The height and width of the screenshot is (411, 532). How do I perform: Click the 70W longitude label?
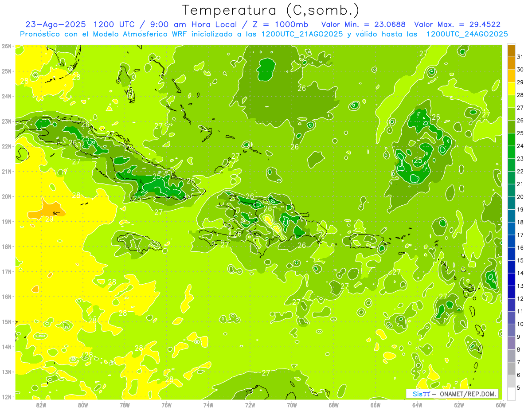pyautogui.click(x=292, y=404)
